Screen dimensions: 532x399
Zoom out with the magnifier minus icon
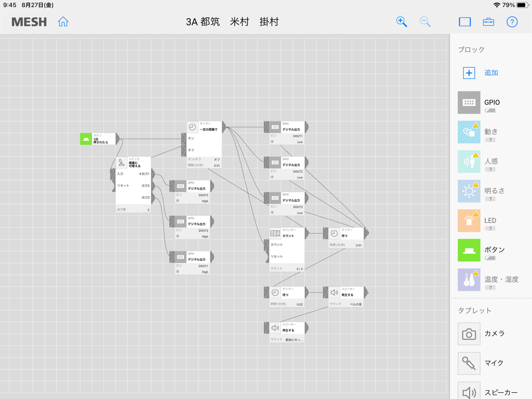425,22
